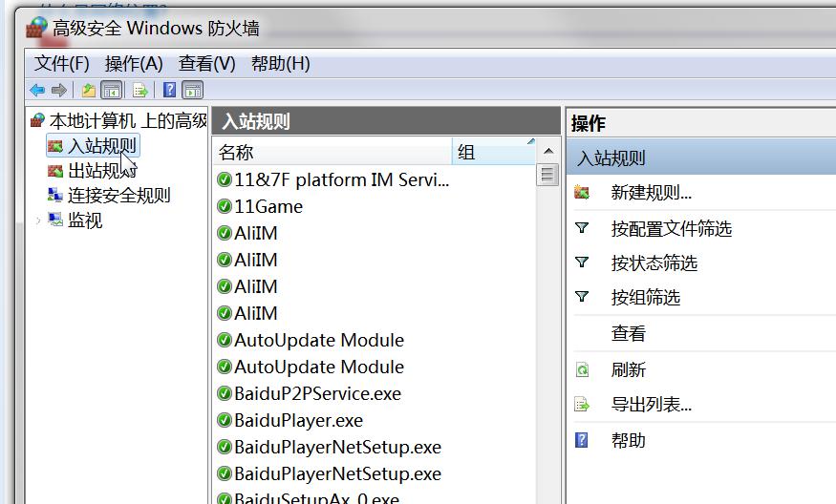Click the filter icon beside 按组筛选
Screen dimensions: 836x504
pos(582,296)
